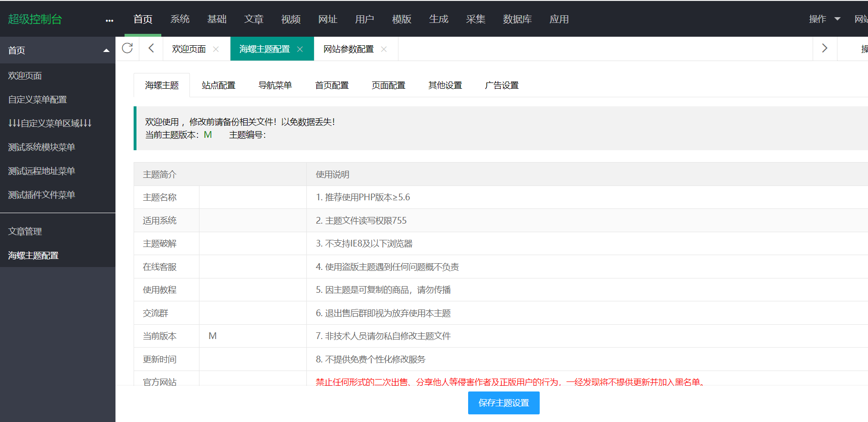Open the 首页 top navigation item
Screen dimensions: 868x422
tap(143, 19)
